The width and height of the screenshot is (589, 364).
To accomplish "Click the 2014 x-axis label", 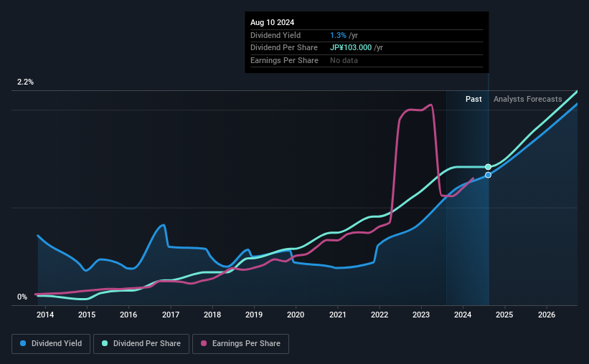I will point(45,315).
